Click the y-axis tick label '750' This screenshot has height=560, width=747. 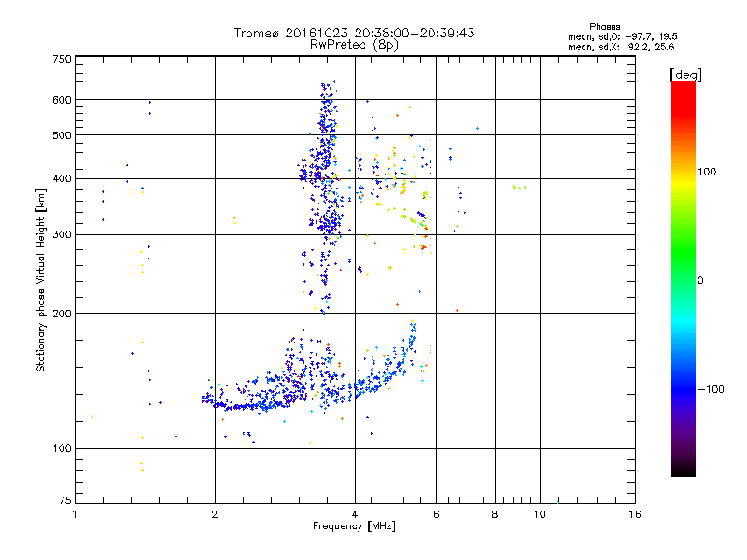[62, 59]
